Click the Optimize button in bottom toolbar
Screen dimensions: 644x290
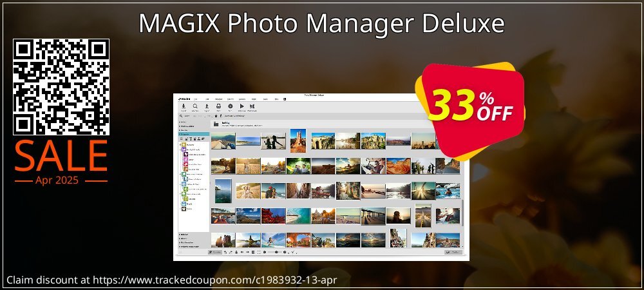point(215,252)
